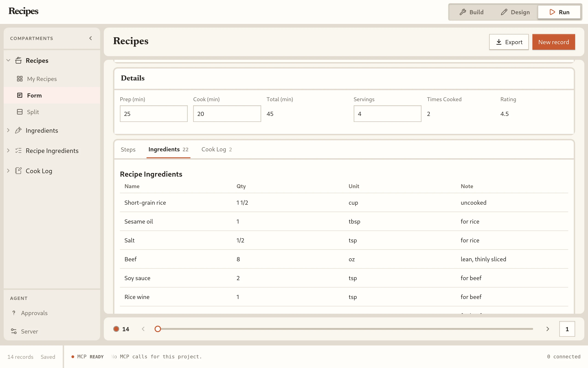Click the Servings input field
The image size is (588, 368).
(387, 114)
